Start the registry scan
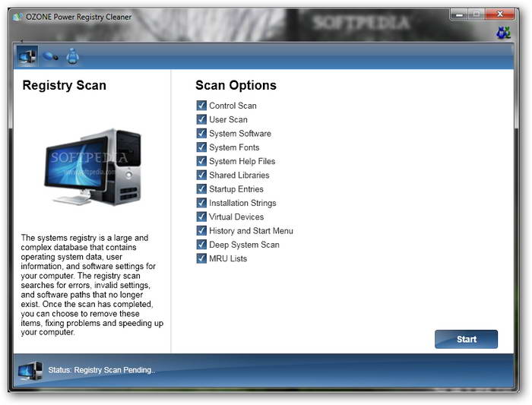532x405 pixels. coord(466,339)
